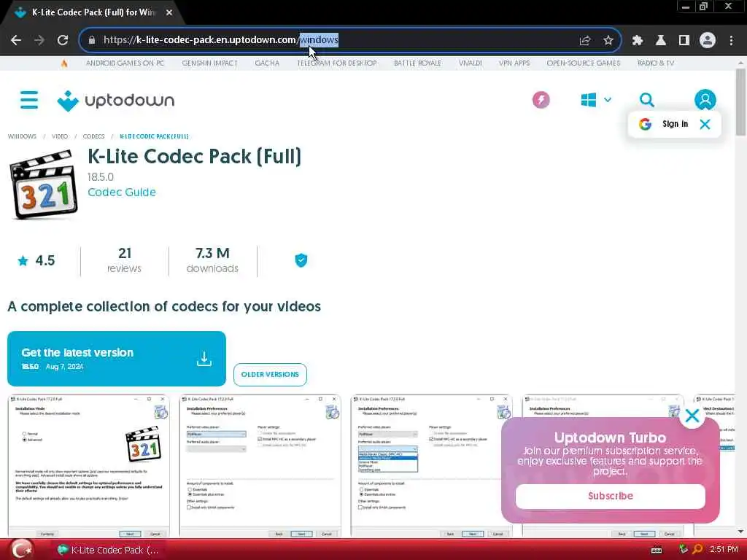Open the Battle Royale topic link
747x560 pixels.
(417, 63)
